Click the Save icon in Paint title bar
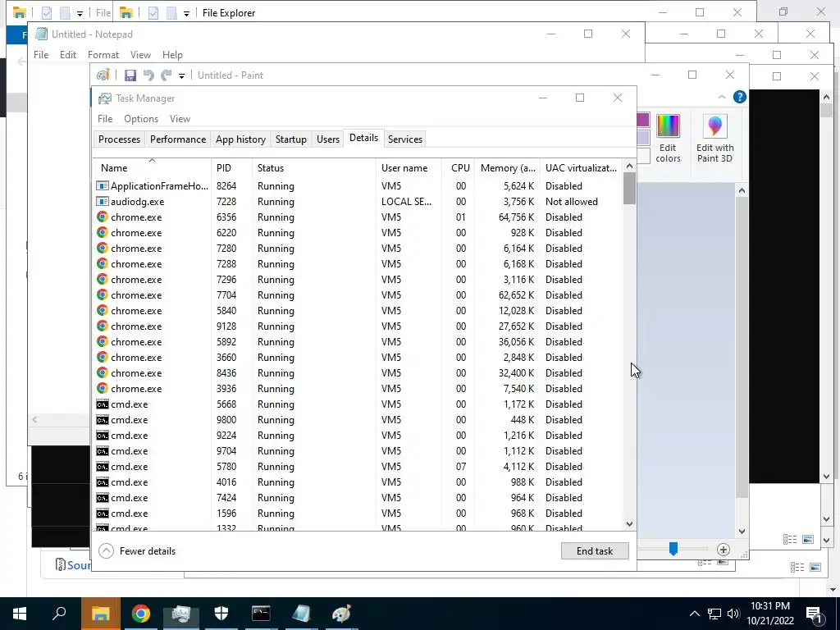The image size is (840, 630). tap(130, 75)
